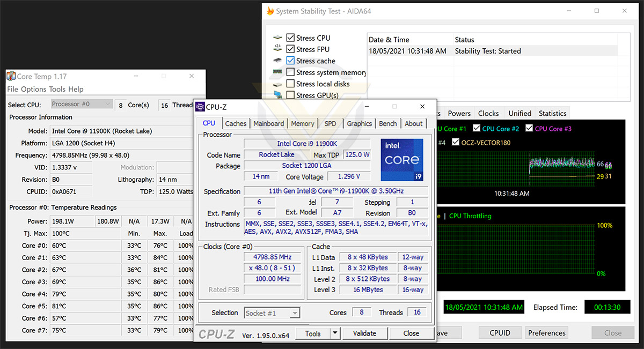The width and height of the screenshot is (644, 349).
Task: Click the cache chip icon beside Stress cache
Action: (277, 61)
